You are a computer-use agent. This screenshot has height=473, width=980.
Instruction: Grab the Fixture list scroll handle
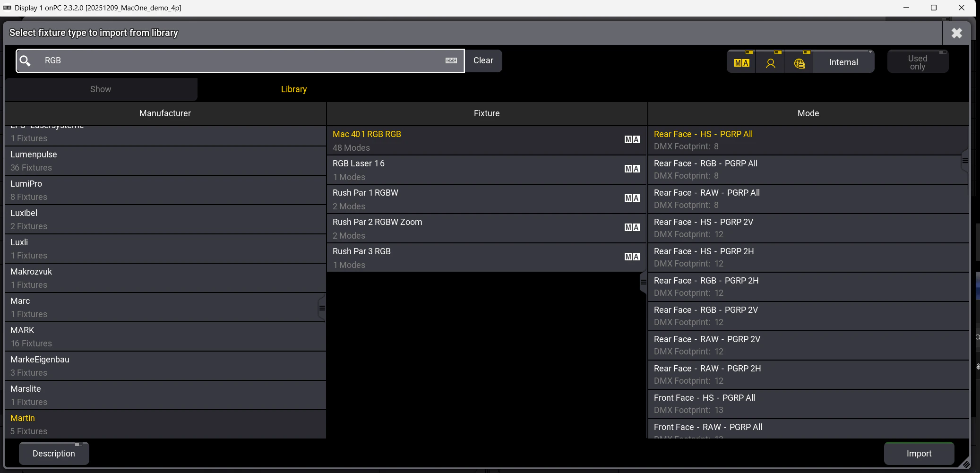[x=643, y=283]
